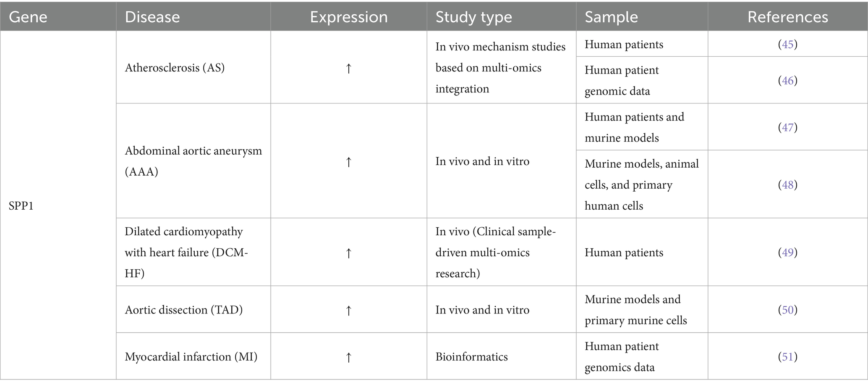Select the up arrow in Dilated cardiomyopathy row

(348, 253)
